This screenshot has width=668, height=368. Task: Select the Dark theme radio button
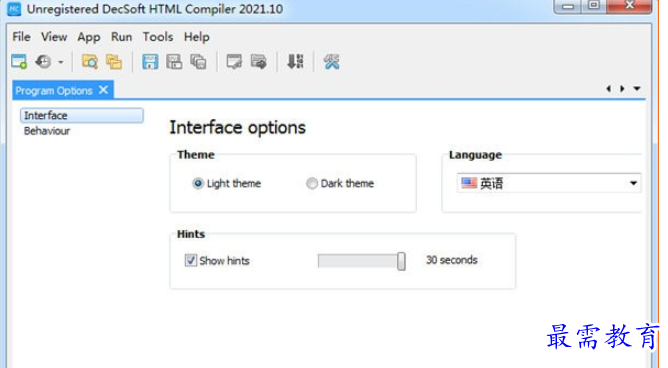pos(312,184)
